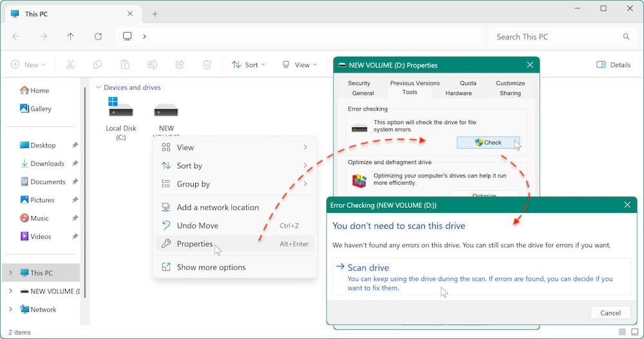
Task: Click the Delete trash icon
Action: pyautogui.click(x=207, y=64)
